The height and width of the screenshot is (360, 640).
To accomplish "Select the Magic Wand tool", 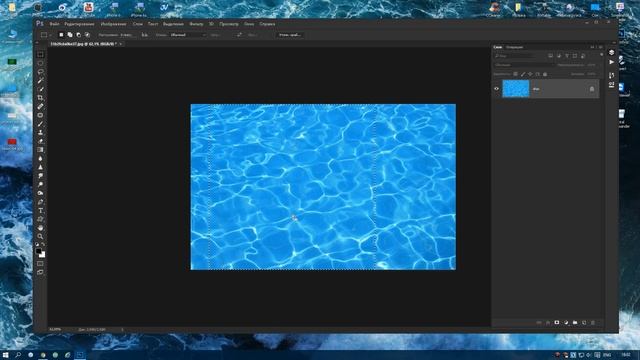I will (x=40, y=80).
